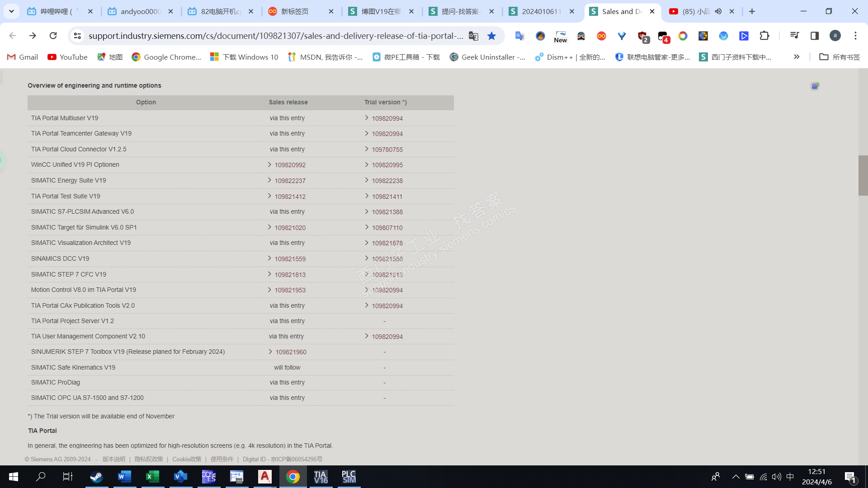Image resolution: width=868 pixels, height=488 pixels.
Task: Click the Google Translate page icon
Action: tap(473, 36)
